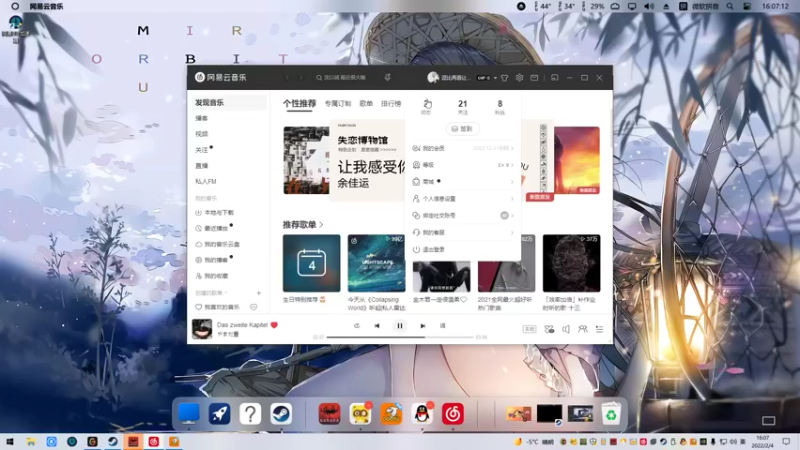Screen dimensions: 800x450
Task: Open the messages envelope icon
Action: pos(534,78)
